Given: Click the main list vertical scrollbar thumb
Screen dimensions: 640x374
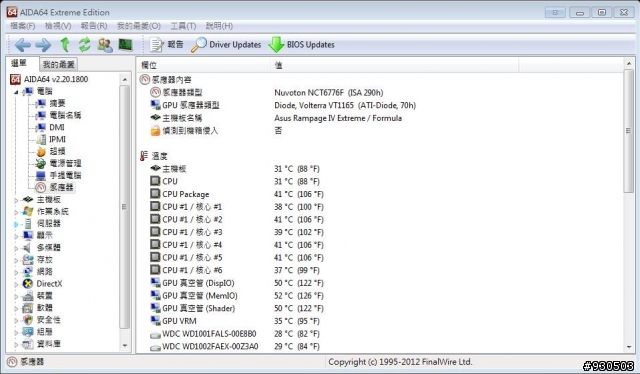Looking at the screenshot, I should pyautogui.click(x=628, y=131).
